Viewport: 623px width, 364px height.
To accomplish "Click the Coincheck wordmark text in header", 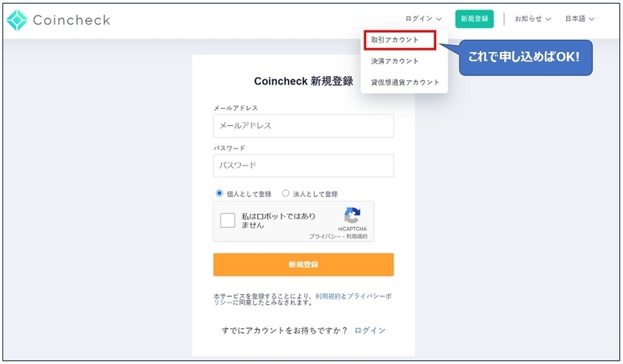I will [72, 20].
